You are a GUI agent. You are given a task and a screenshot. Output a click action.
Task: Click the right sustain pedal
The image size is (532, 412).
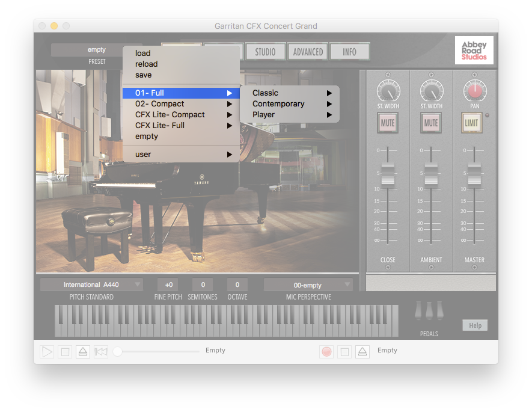pyautogui.click(x=440, y=310)
